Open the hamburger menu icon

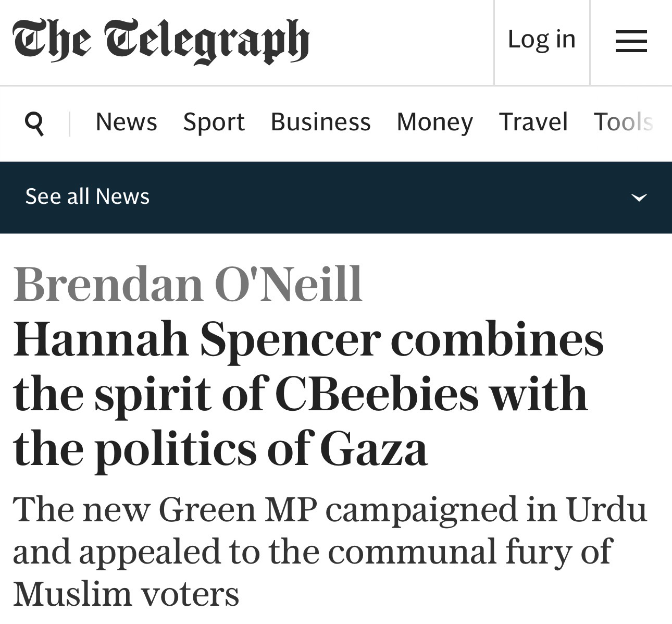(x=631, y=41)
